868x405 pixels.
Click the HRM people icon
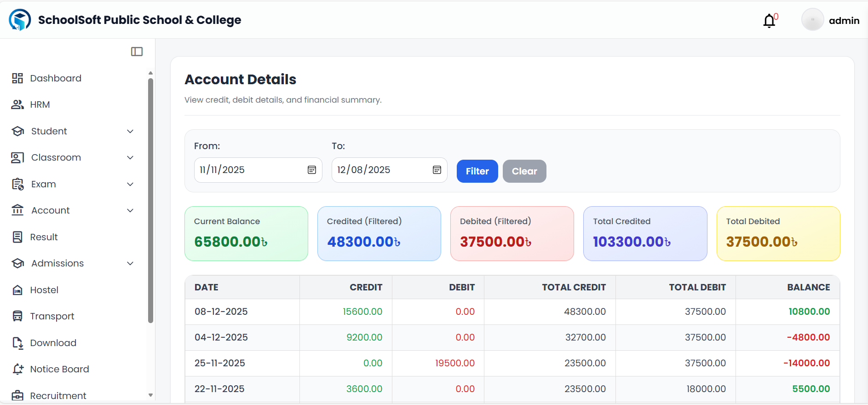pyautogui.click(x=17, y=104)
